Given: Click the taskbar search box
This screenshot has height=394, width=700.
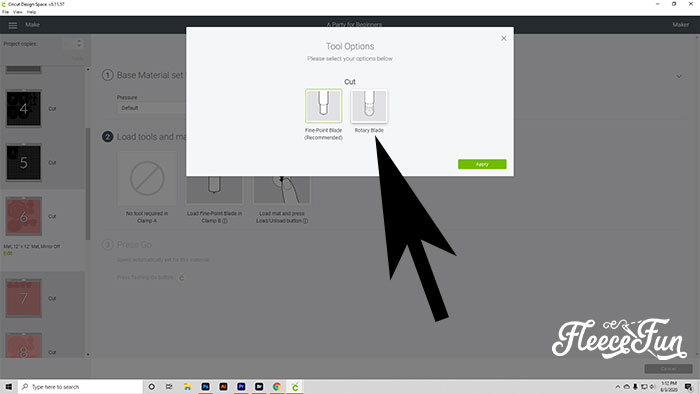Looking at the screenshot, I should pyautogui.click(x=80, y=387).
